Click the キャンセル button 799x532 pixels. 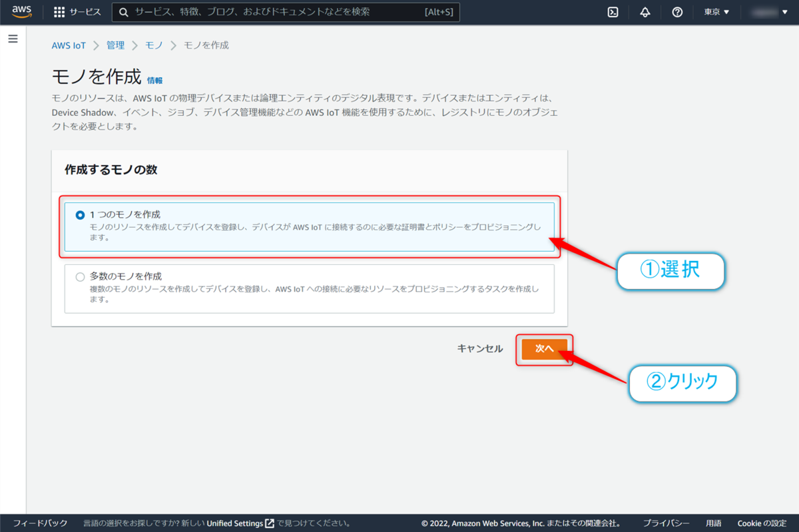coord(480,348)
